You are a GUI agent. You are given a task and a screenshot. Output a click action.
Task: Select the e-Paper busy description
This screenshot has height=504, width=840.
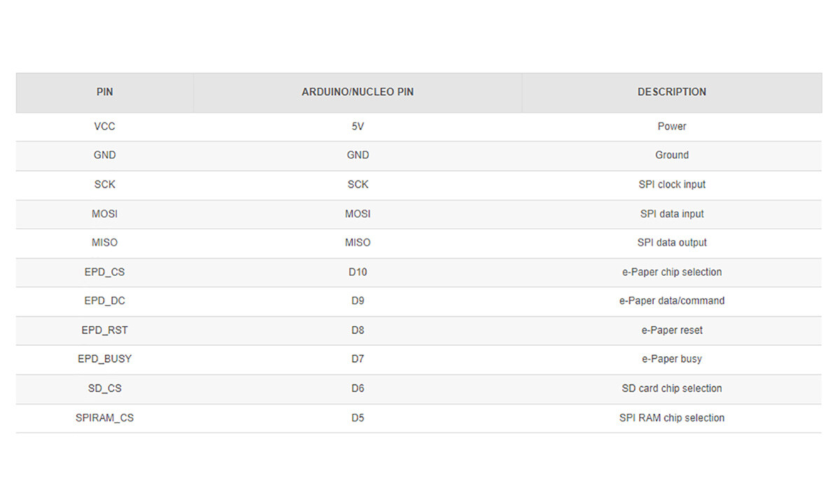coord(672,359)
